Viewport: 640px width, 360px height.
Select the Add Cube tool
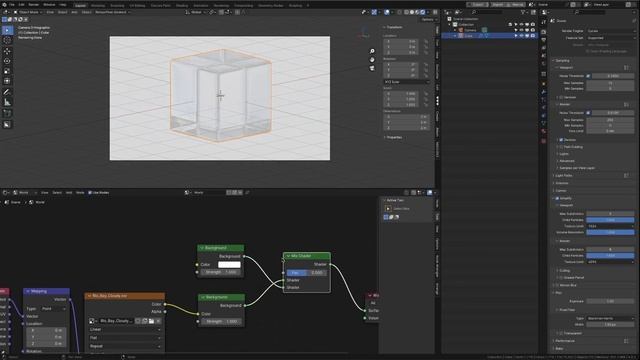[x=7, y=113]
